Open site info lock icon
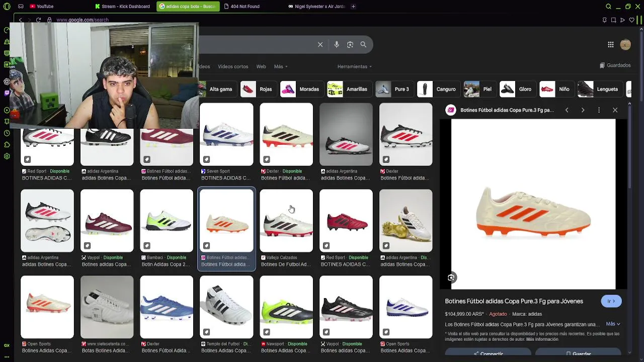Screen dimensions: 644x362 [49, 20]
